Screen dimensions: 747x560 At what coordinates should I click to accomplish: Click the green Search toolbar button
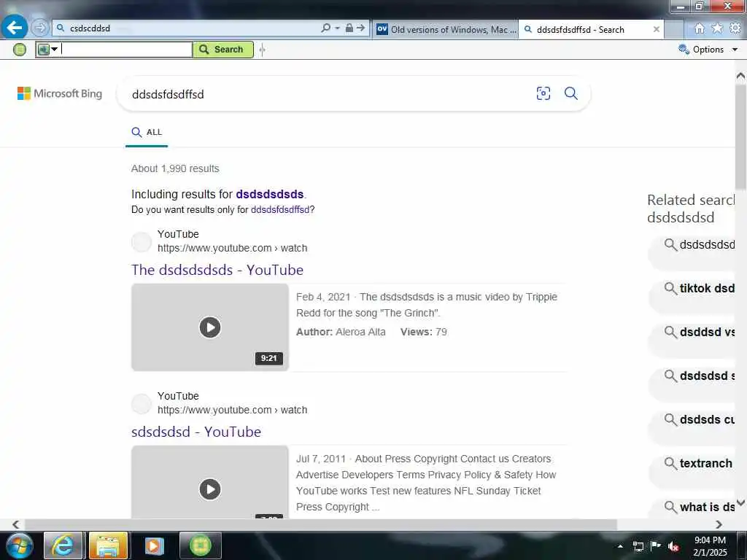pyautogui.click(x=223, y=50)
